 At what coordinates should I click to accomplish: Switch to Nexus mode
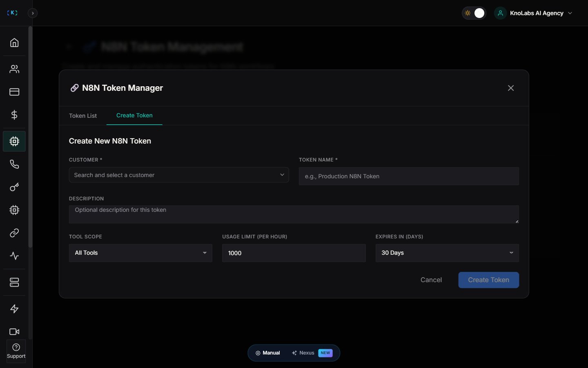pos(312,353)
